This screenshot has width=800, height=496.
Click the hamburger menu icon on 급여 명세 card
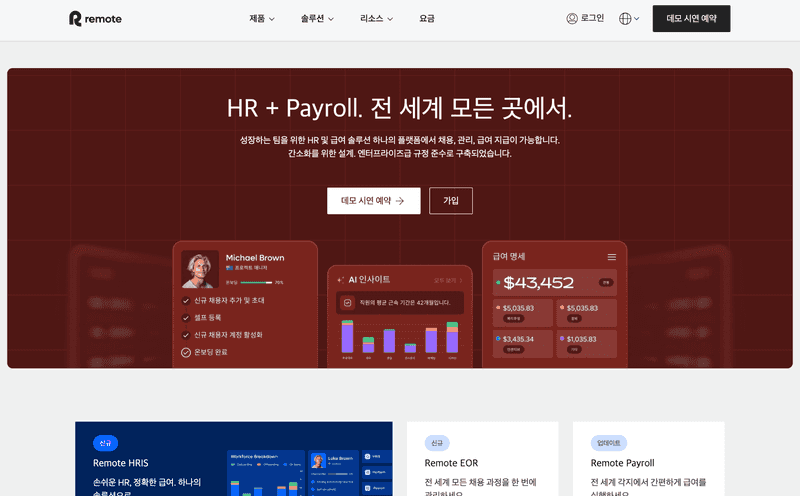[x=611, y=257]
